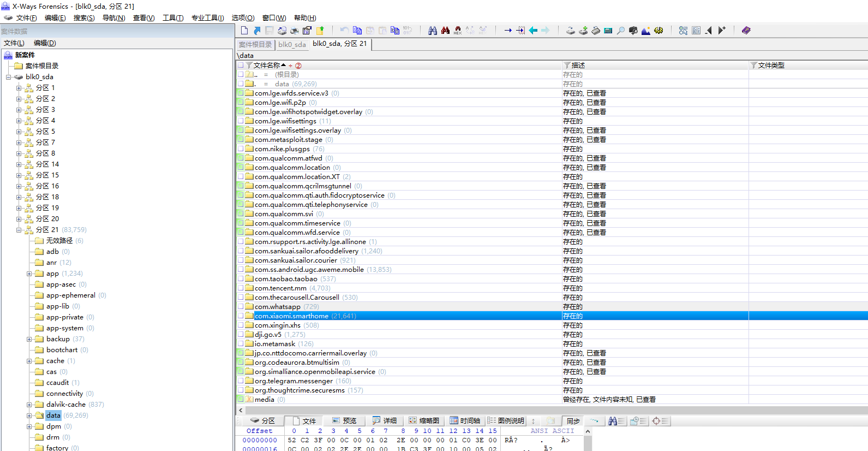Click the purple help book icon
This screenshot has height=451, width=868.
tap(746, 31)
